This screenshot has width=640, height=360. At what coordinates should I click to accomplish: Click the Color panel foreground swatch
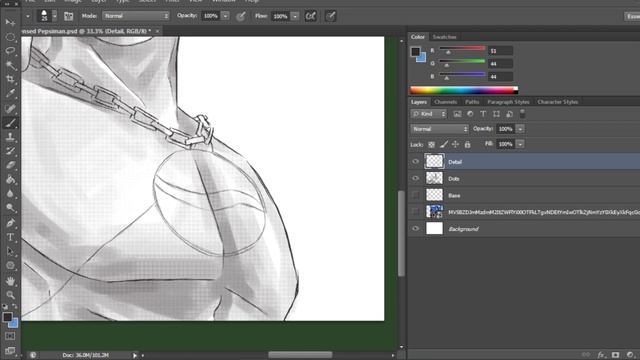[x=416, y=52]
